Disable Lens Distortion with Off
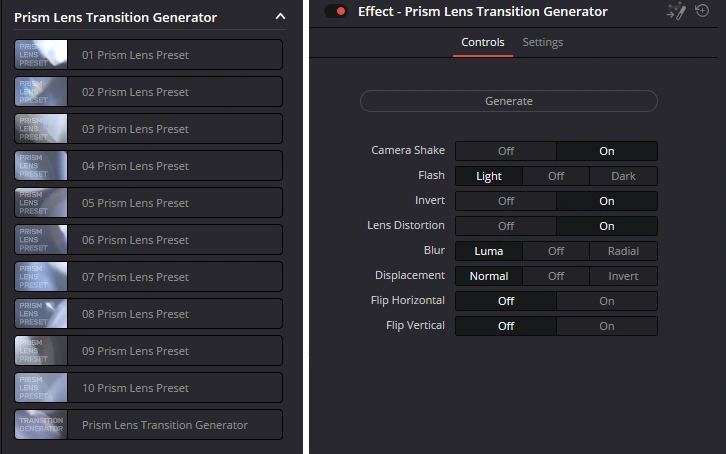726x454 pixels. pyautogui.click(x=506, y=226)
